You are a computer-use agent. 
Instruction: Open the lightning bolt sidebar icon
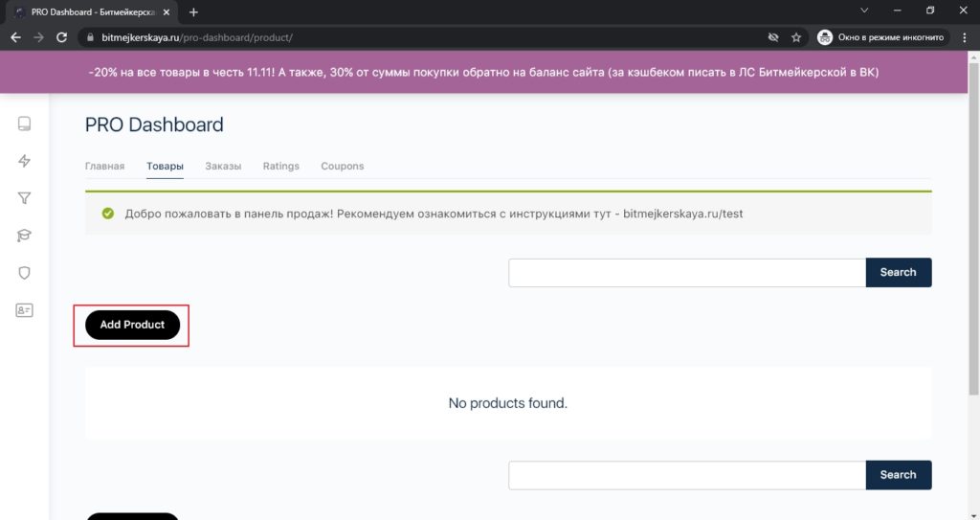click(24, 161)
